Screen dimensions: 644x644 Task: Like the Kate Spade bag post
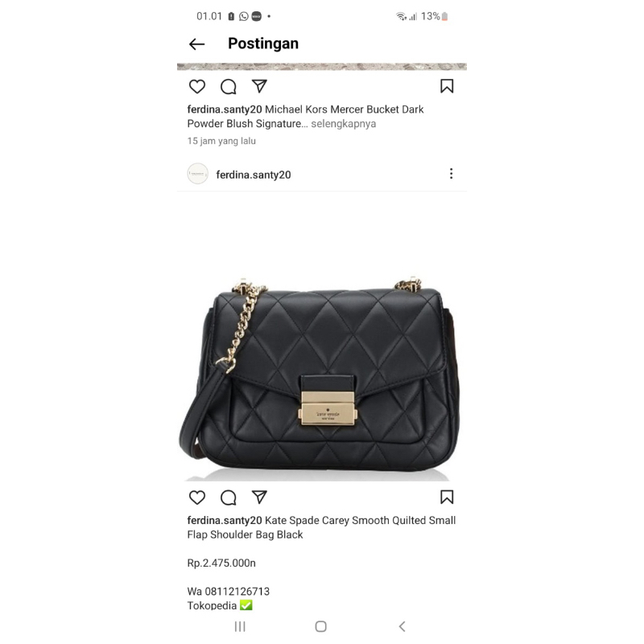click(x=197, y=497)
